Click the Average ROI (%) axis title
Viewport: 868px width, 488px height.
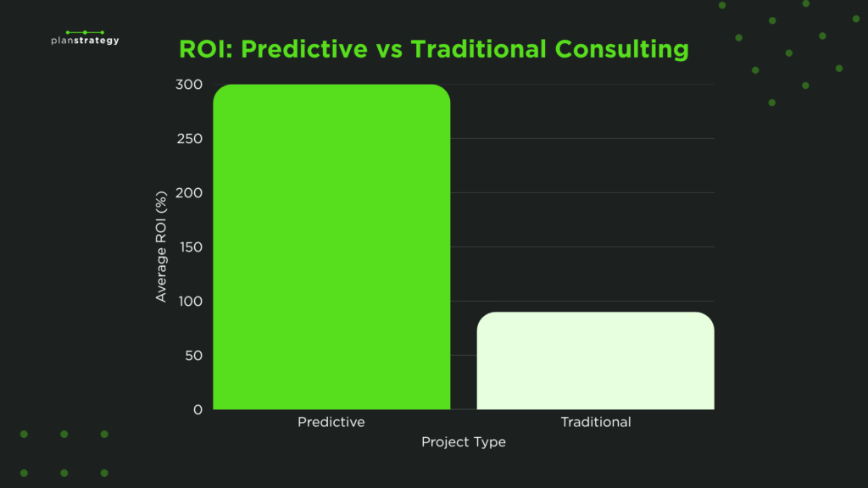pyautogui.click(x=161, y=247)
